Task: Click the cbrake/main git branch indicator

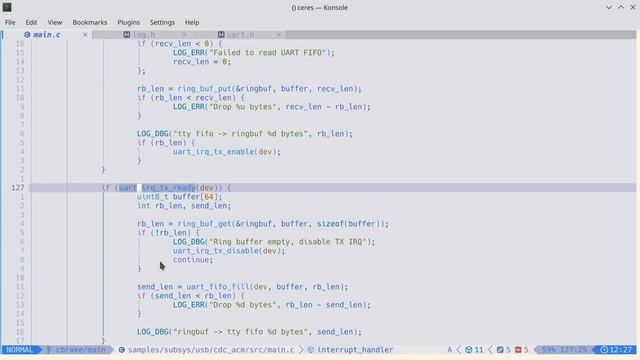Action: coord(80,350)
